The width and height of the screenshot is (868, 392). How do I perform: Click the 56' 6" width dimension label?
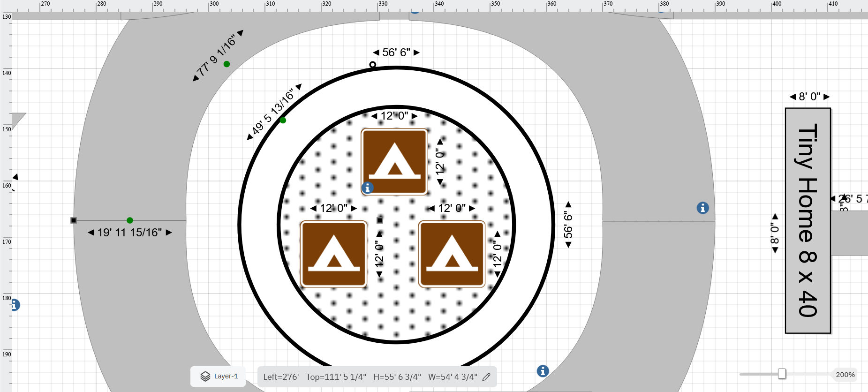click(396, 53)
